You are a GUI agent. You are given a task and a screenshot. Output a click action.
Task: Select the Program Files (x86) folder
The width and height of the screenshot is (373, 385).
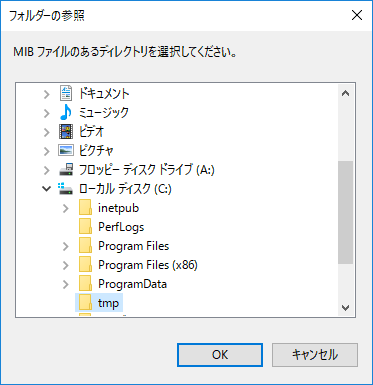pos(138,265)
